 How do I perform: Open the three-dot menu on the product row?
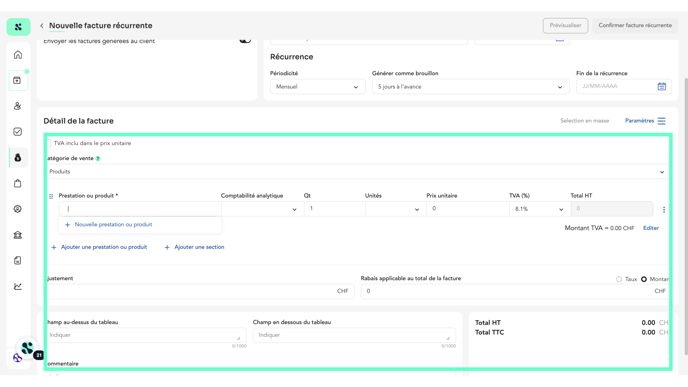[663, 210]
